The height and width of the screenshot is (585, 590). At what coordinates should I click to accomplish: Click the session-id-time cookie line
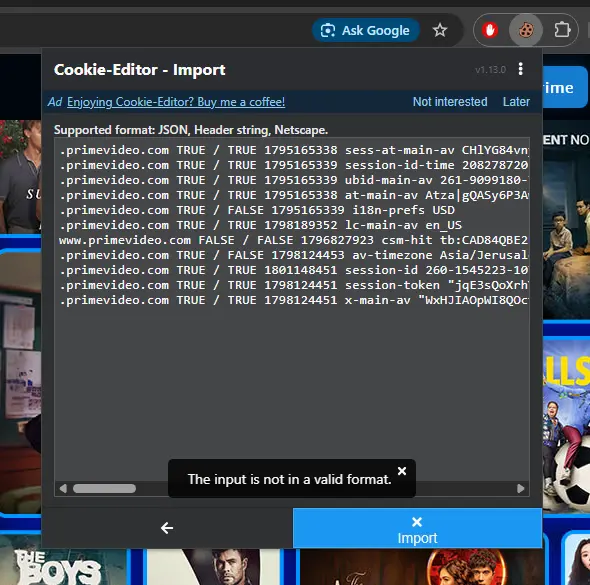click(x=293, y=165)
